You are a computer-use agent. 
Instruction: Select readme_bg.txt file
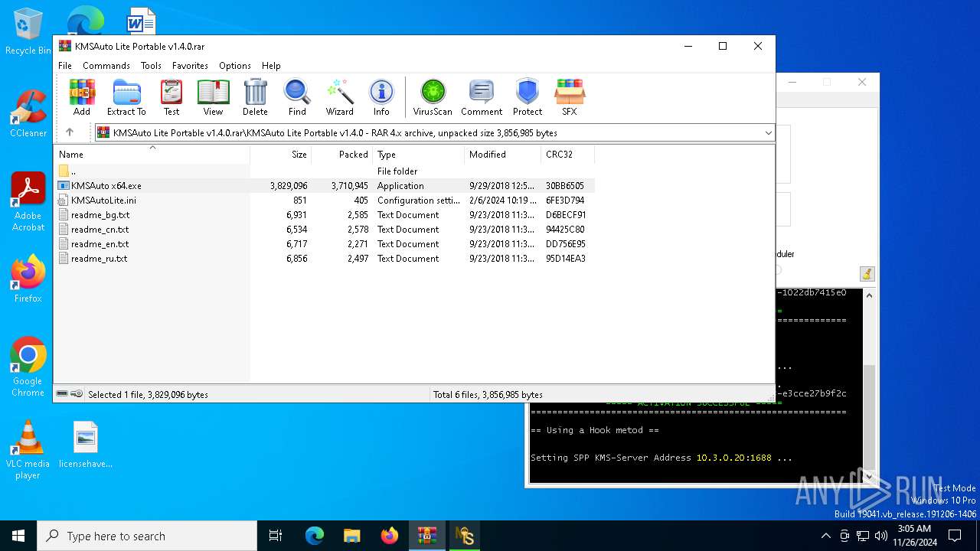[x=325, y=215]
